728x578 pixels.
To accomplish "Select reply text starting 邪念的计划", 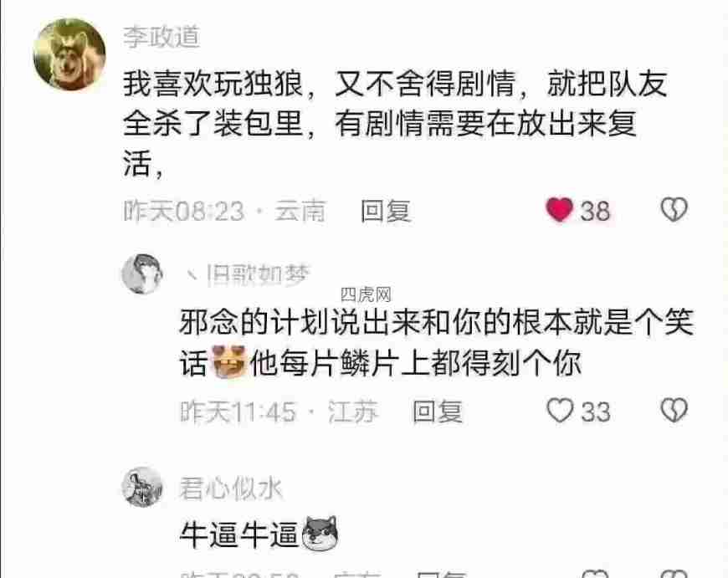I will (x=437, y=341).
